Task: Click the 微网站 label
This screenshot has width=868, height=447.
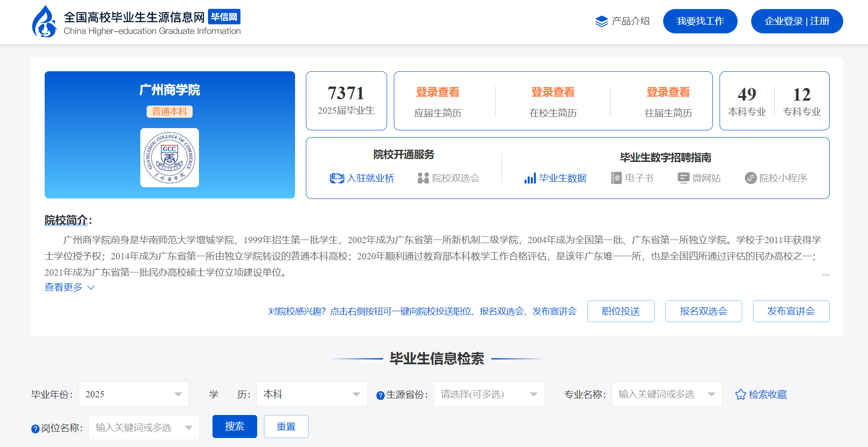Action: point(706,178)
